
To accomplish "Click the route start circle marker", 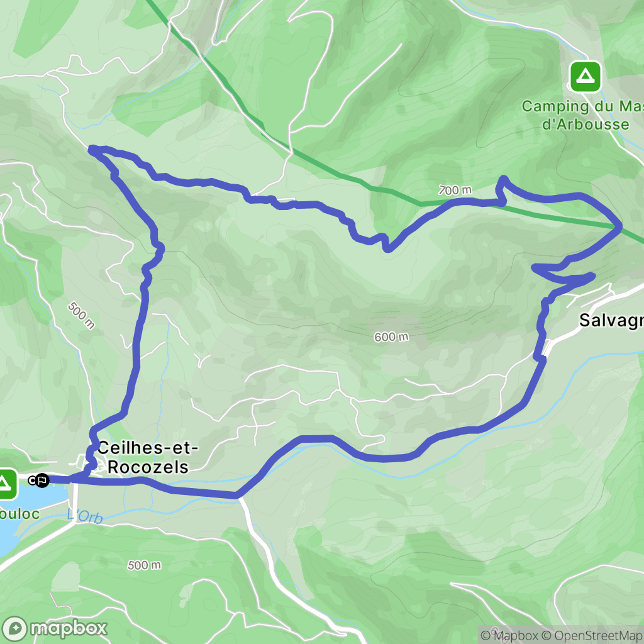I will click(x=32, y=480).
